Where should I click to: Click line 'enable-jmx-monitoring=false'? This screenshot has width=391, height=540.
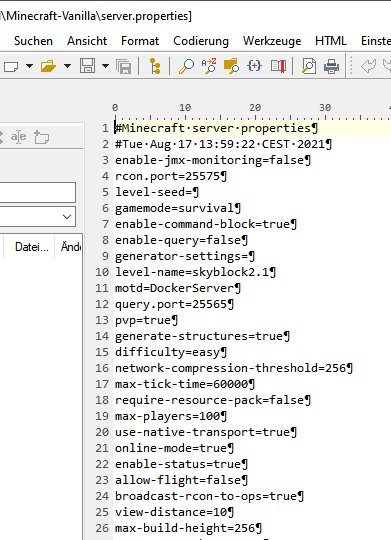213,160
